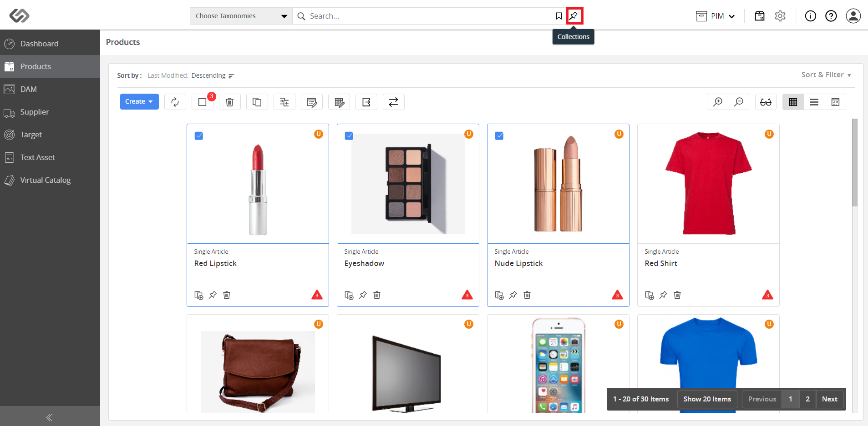
Task: Click the mass edit note icon in toolbar
Action: (x=312, y=102)
